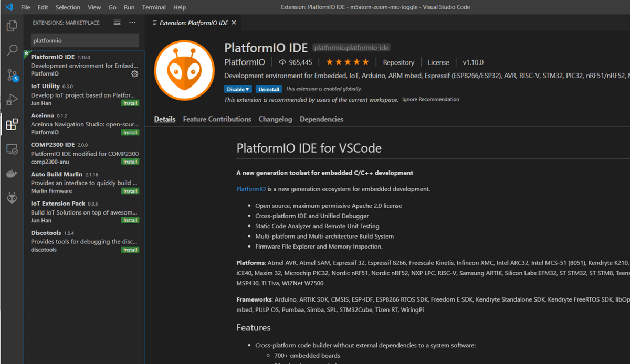Expand the Disable dropdown button
Screen dimensions: 630x364
(238, 89)
